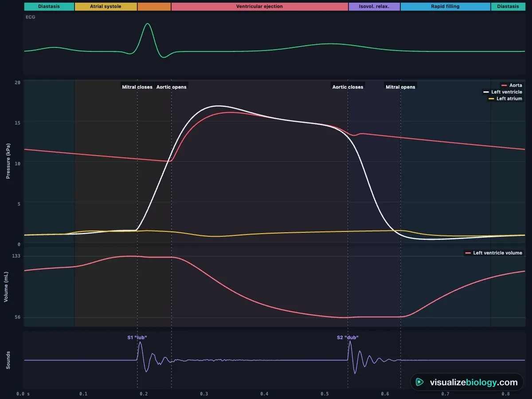
Task: Select the Ventricular ejection phase segment
Action: [259, 7]
